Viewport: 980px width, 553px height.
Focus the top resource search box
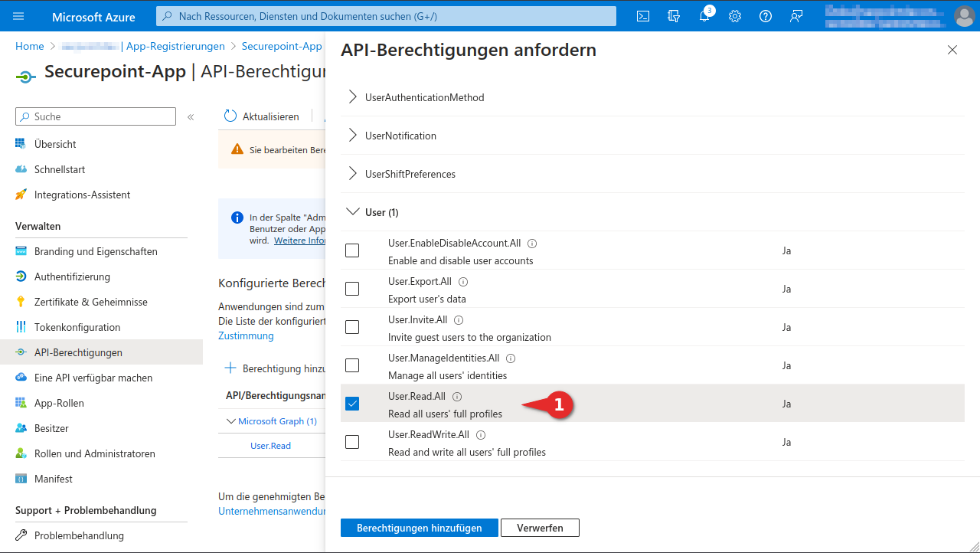coord(386,16)
